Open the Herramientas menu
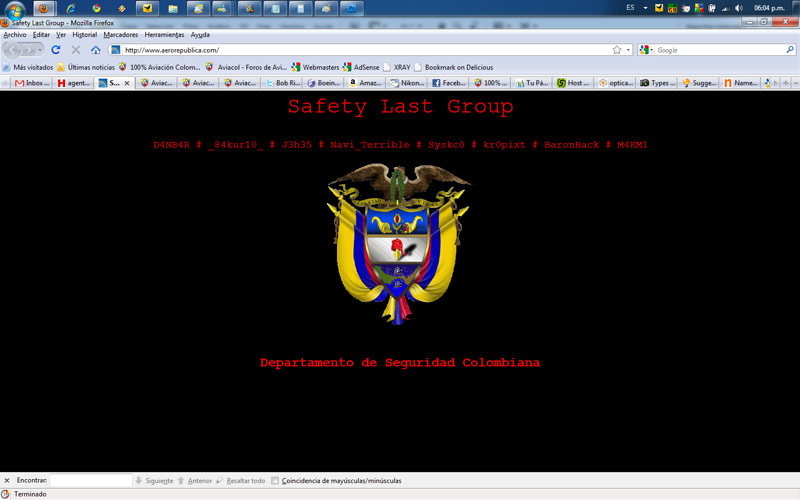Image resolution: width=800 pixels, height=500 pixels. click(164, 35)
